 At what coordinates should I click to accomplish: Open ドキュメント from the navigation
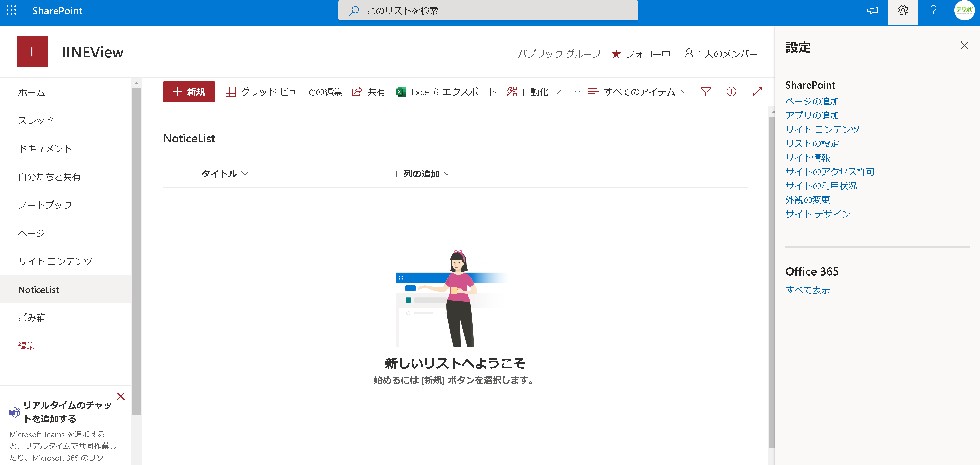pos(45,148)
